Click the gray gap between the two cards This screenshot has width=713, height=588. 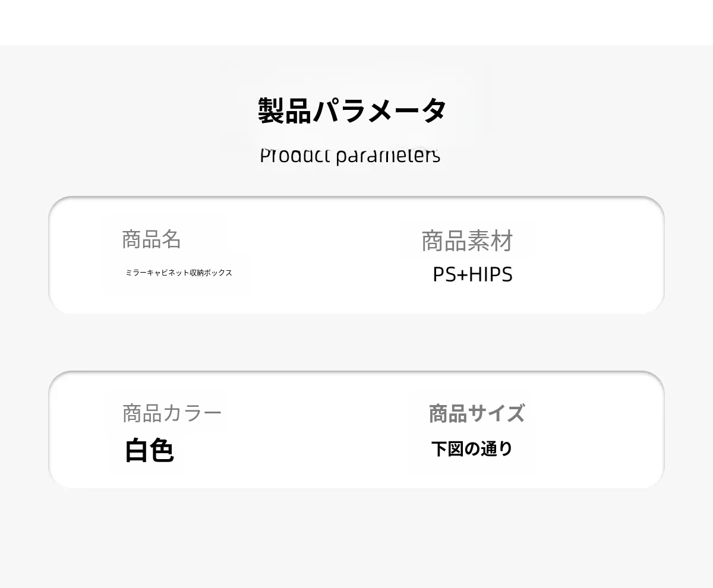coord(356,342)
